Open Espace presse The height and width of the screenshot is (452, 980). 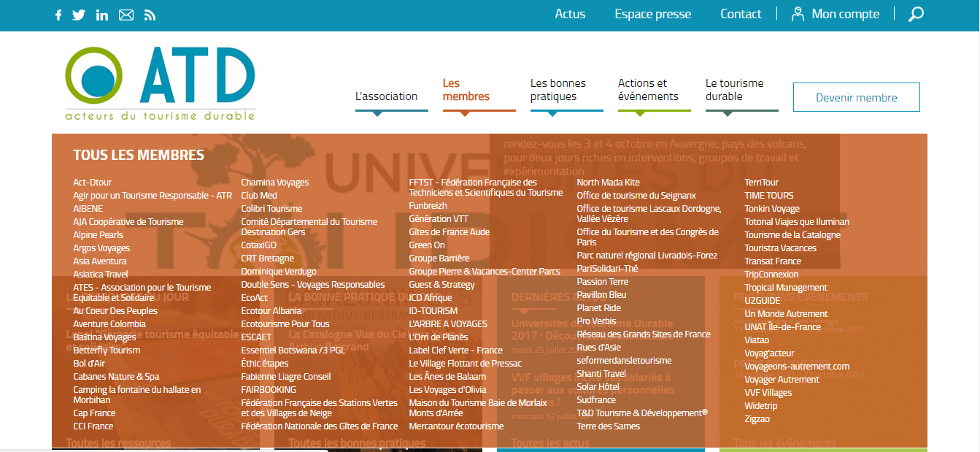click(653, 14)
